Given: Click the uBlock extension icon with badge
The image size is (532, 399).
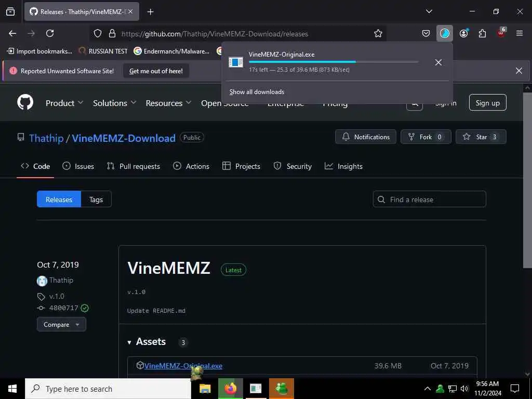Looking at the screenshot, I should tap(501, 33).
